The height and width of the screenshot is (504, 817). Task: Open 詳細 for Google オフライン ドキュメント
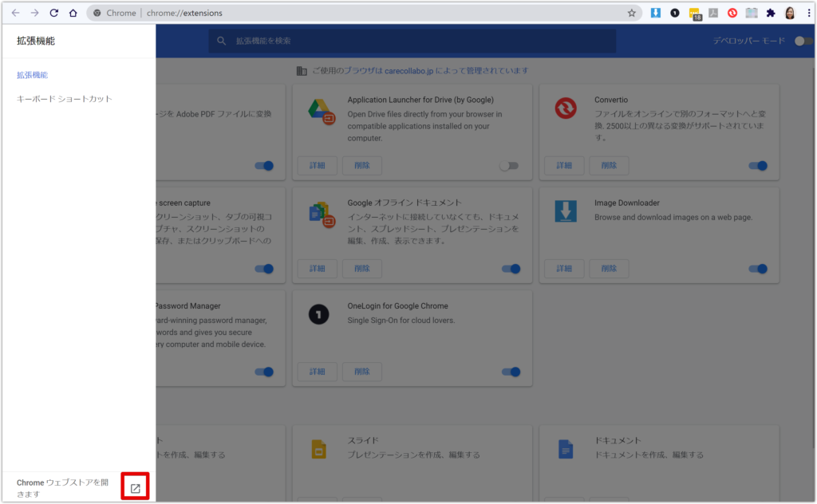(318, 269)
